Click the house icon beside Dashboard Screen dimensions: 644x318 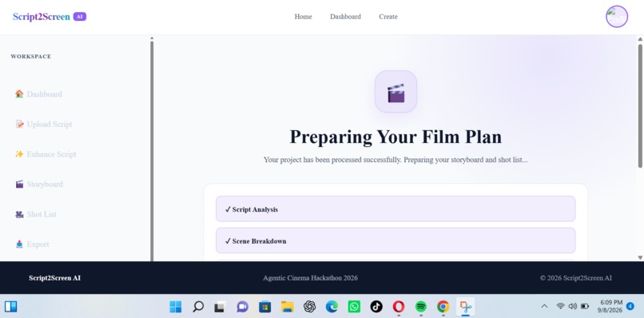(19, 94)
